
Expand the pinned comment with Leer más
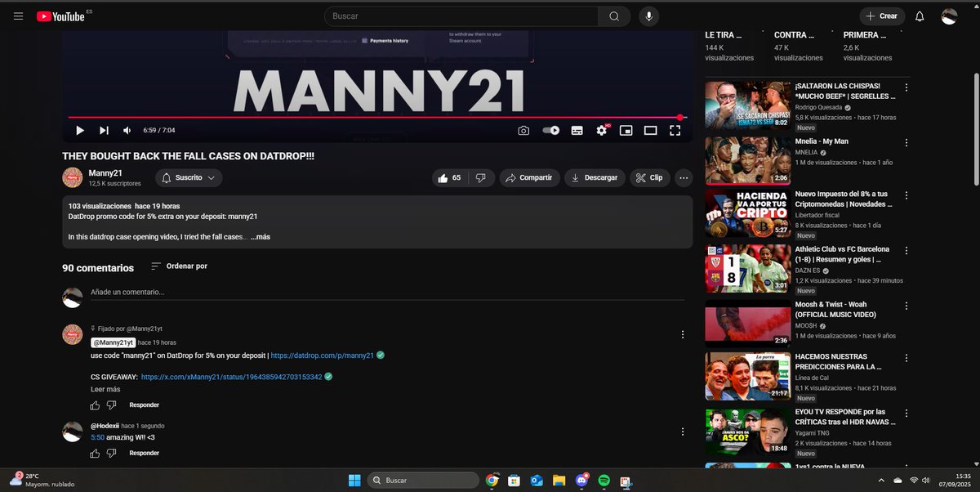pos(105,390)
